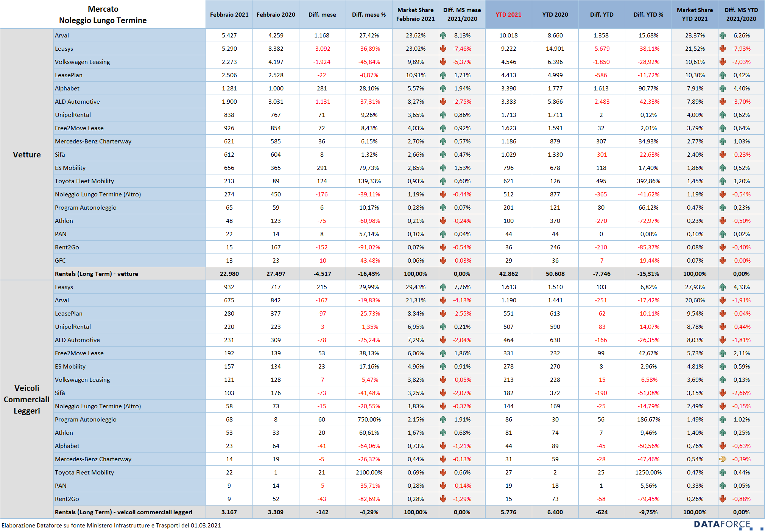
Task: Click the red arrow beside Rent2Go -0,88% YTD
Action: (723, 499)
